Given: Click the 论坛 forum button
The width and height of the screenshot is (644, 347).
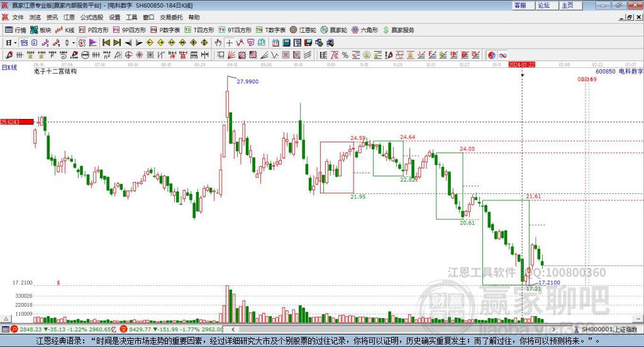Looking at the screenshot, I should tap(547, 5).
